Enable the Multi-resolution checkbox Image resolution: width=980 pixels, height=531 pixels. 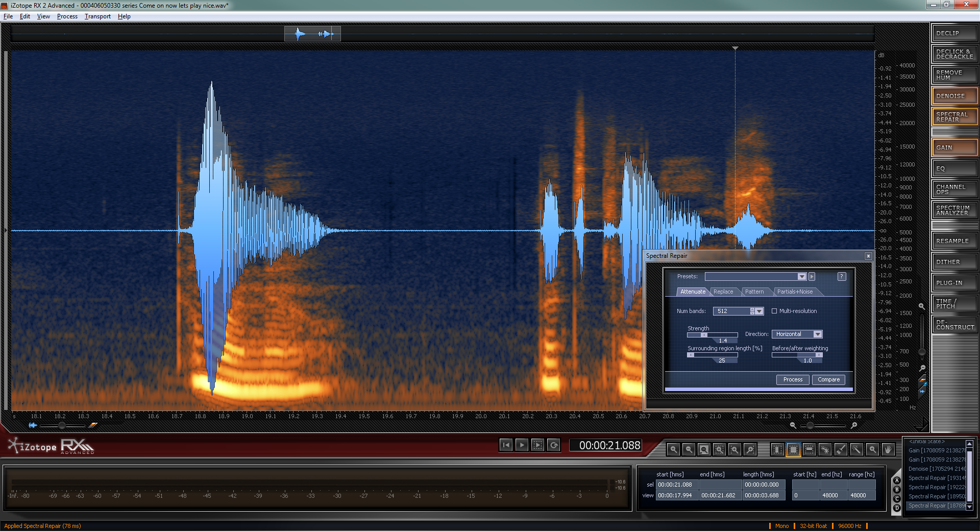click(774, 311)
